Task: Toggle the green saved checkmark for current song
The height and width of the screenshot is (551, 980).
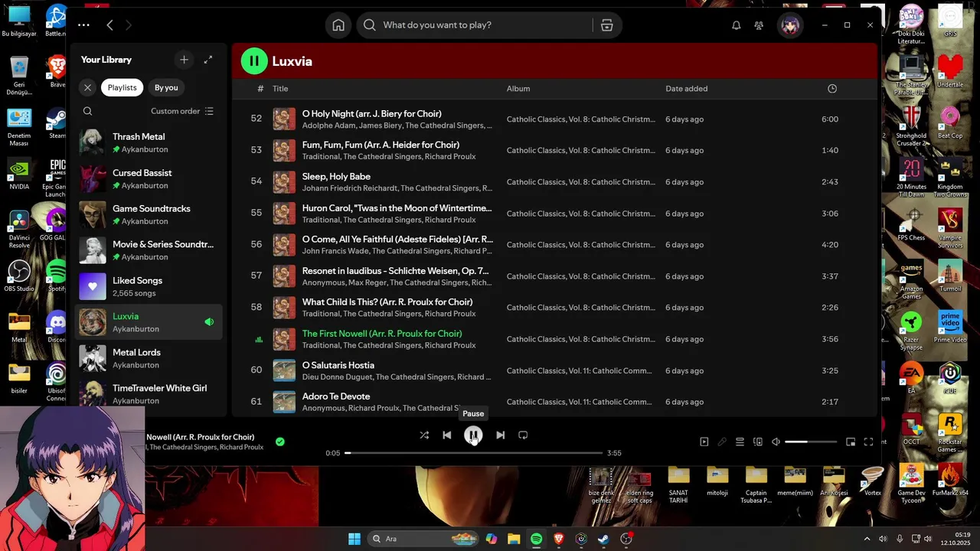Action: point(280,442)
